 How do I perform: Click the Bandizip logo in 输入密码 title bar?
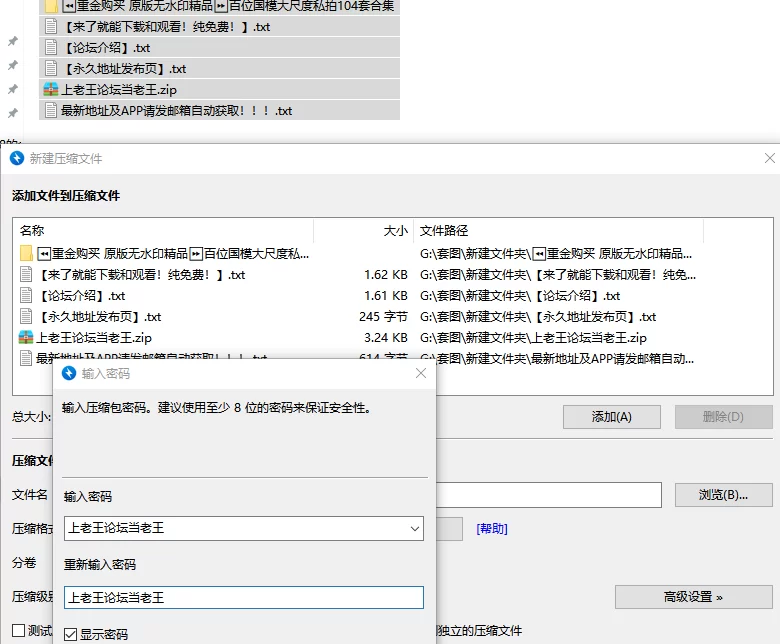tap(69, 373)
